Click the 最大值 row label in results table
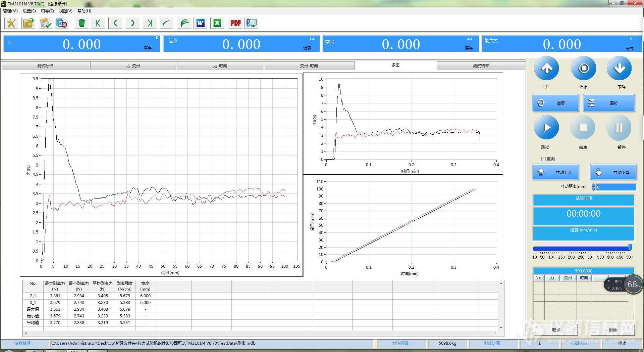Screen dimensions: 644x352 [33, 309]
